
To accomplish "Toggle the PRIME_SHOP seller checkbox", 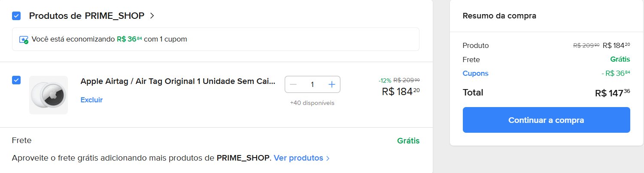I will [16, 16].
